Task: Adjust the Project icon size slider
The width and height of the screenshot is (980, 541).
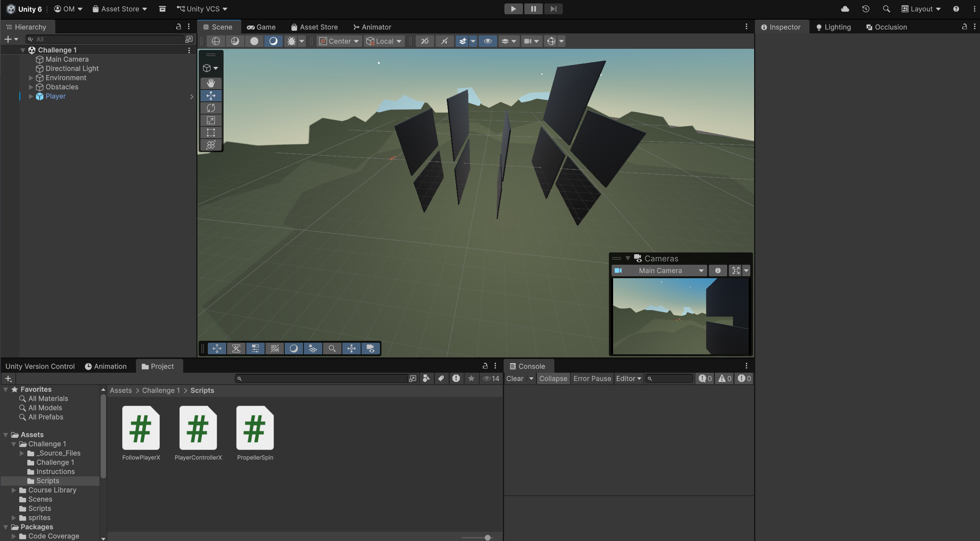Action: (487, 538)
